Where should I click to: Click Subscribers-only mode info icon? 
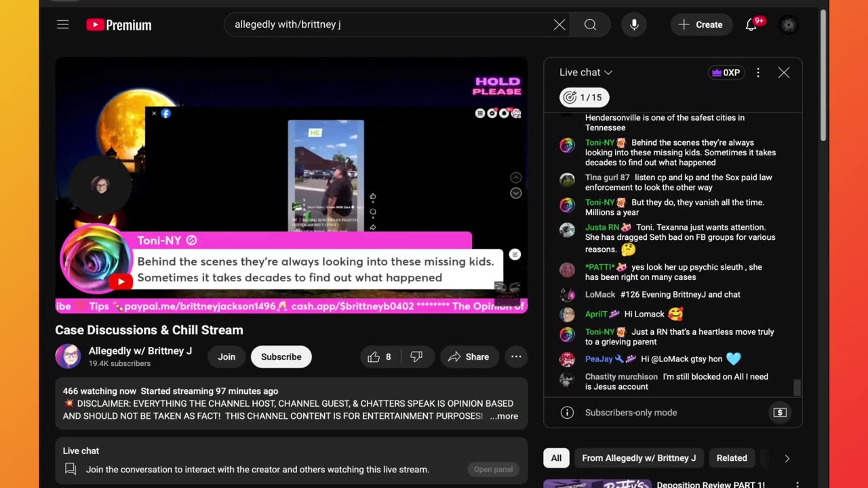[568, 413]
